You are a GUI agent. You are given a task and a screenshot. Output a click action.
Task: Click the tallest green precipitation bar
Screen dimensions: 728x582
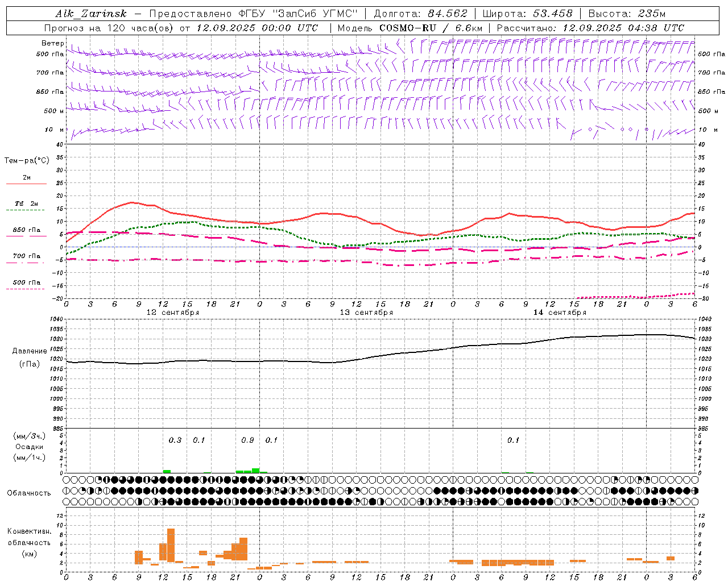coord(256,471)
